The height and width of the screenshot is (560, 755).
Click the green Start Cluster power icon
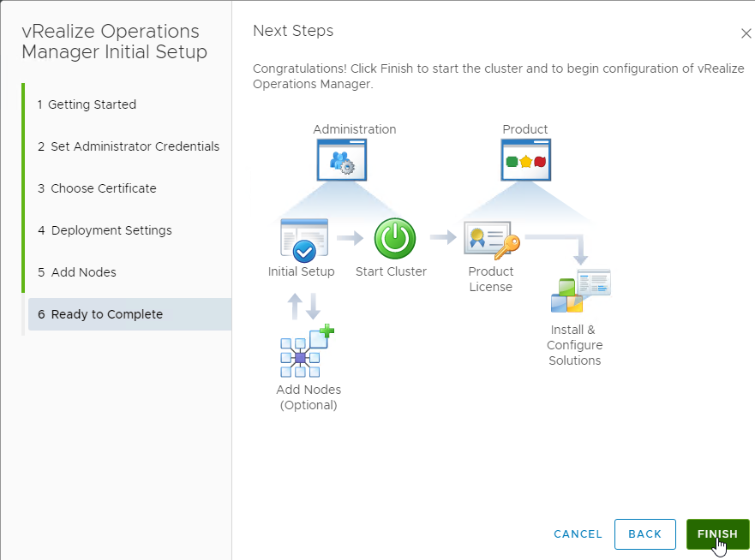click(395, 239)
